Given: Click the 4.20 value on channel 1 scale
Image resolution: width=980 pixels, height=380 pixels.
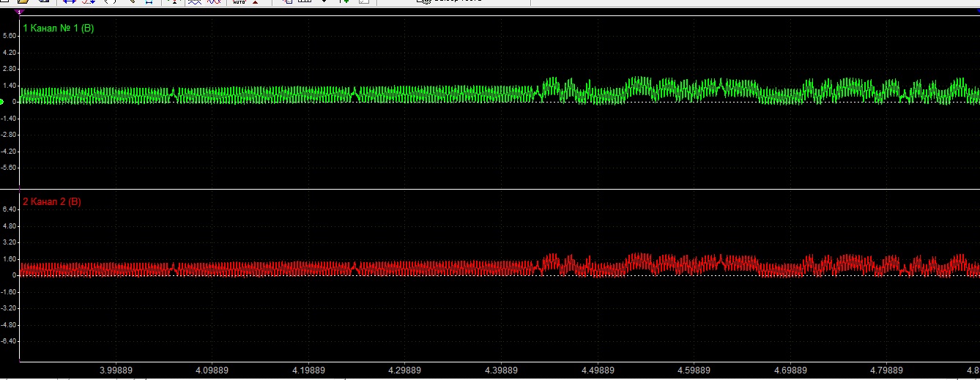Looking at the screenshot, I should point(10,53).
